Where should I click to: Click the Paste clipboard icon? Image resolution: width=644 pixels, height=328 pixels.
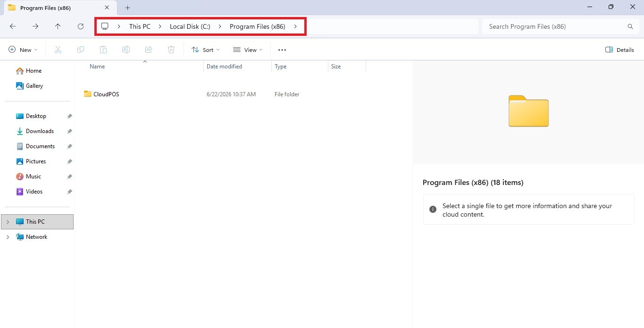[x=103, y=50]
